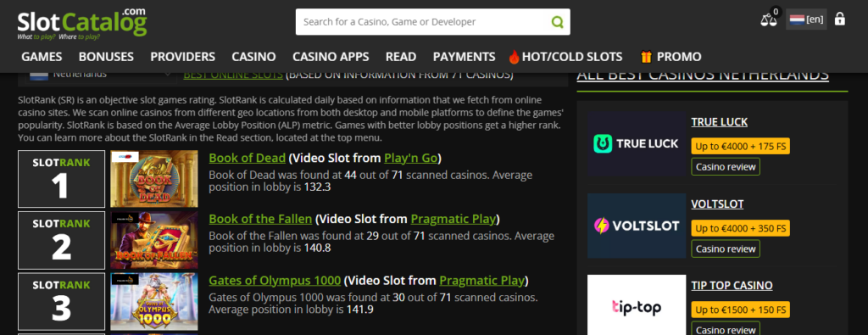
Task: Click the Book of Dead thumbnail
Action: 154,179
